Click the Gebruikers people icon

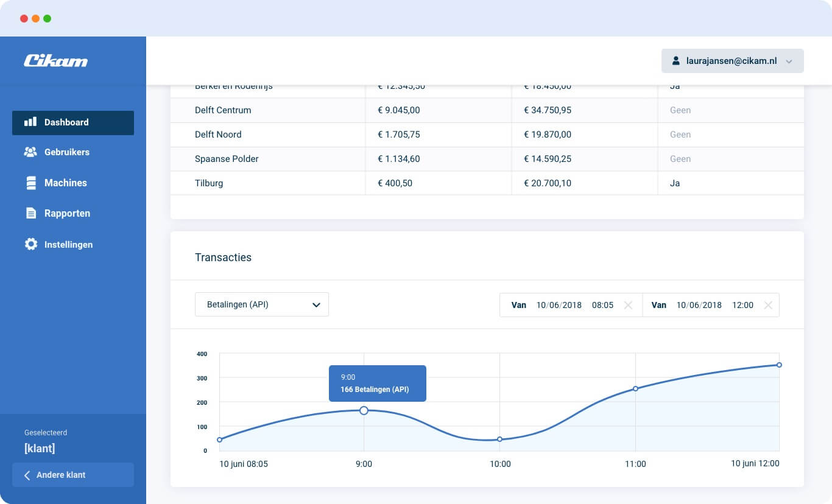pyautogui.click(x=30, y=152)
